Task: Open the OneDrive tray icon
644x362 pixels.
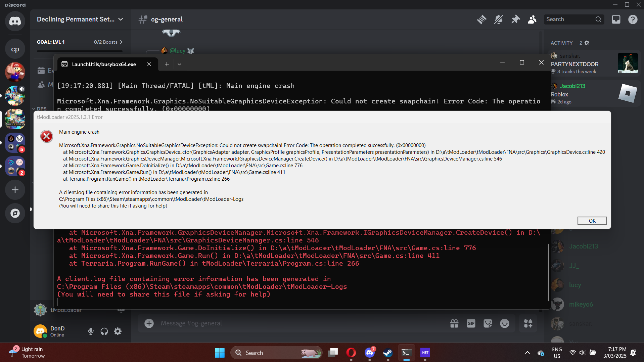Action: coord(541,353)
